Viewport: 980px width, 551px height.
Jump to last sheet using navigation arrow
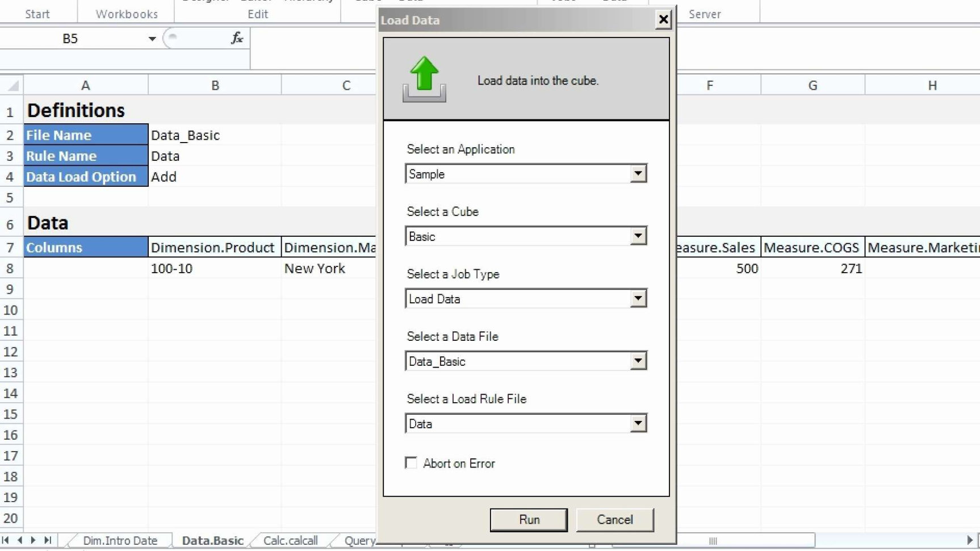coord(48,540)
